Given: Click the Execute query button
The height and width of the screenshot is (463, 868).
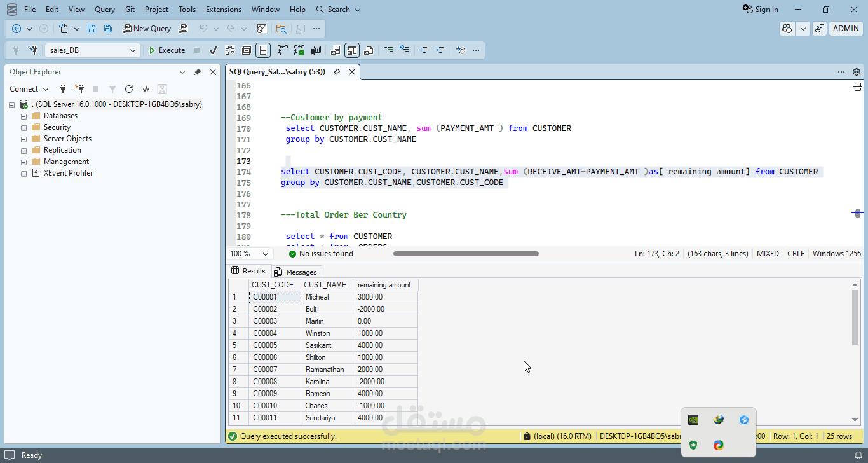Looking at the screenshot, I should click(x=166, y=50).
